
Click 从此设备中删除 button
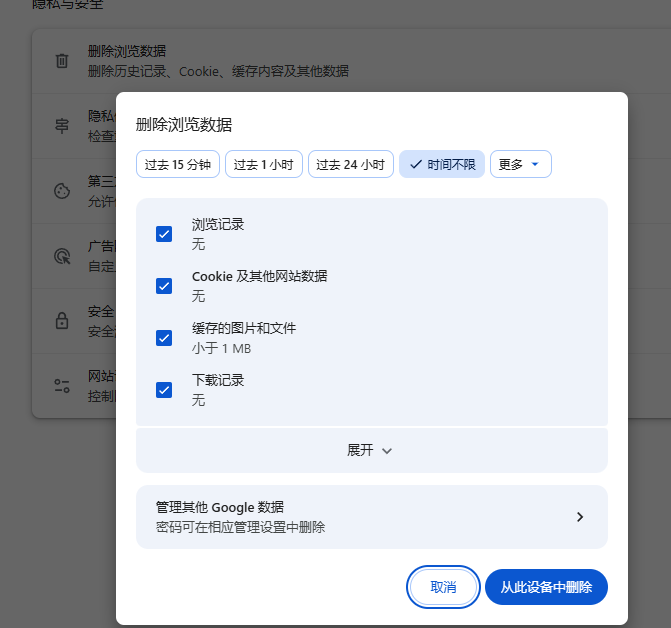pos(546,587)
